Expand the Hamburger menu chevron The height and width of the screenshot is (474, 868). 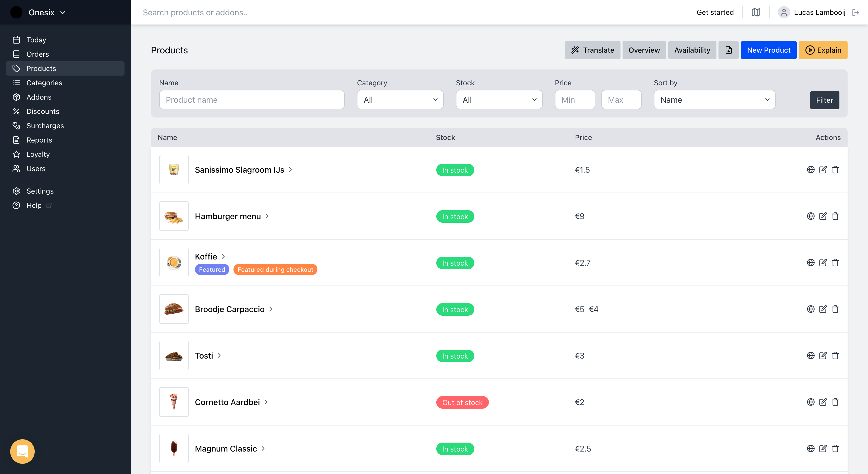tap(267, 216)
